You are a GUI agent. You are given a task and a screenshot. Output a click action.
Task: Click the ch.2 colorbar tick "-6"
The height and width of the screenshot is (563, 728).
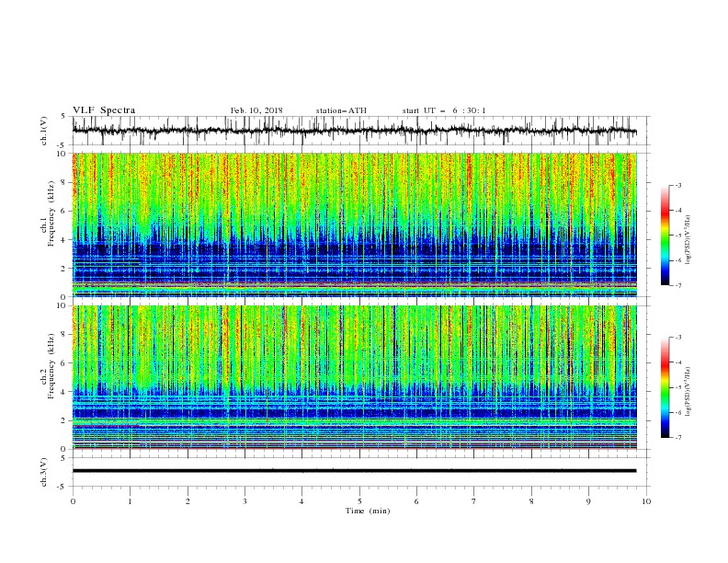tap(678, 412)
